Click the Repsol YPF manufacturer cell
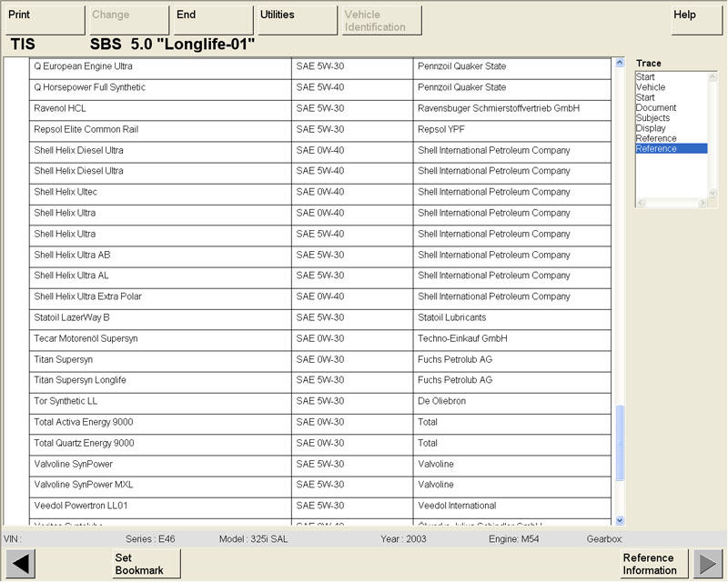 [x=512, y=129]
